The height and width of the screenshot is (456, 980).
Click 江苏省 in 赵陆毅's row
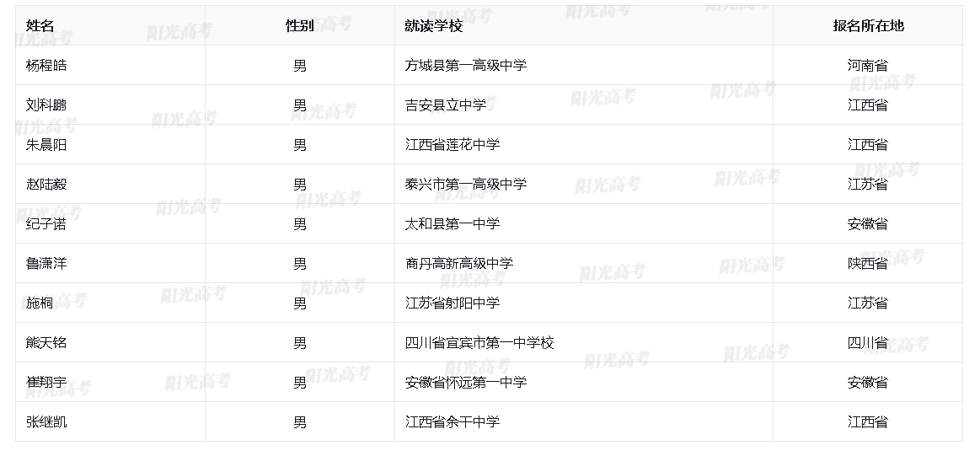point(868,184)
